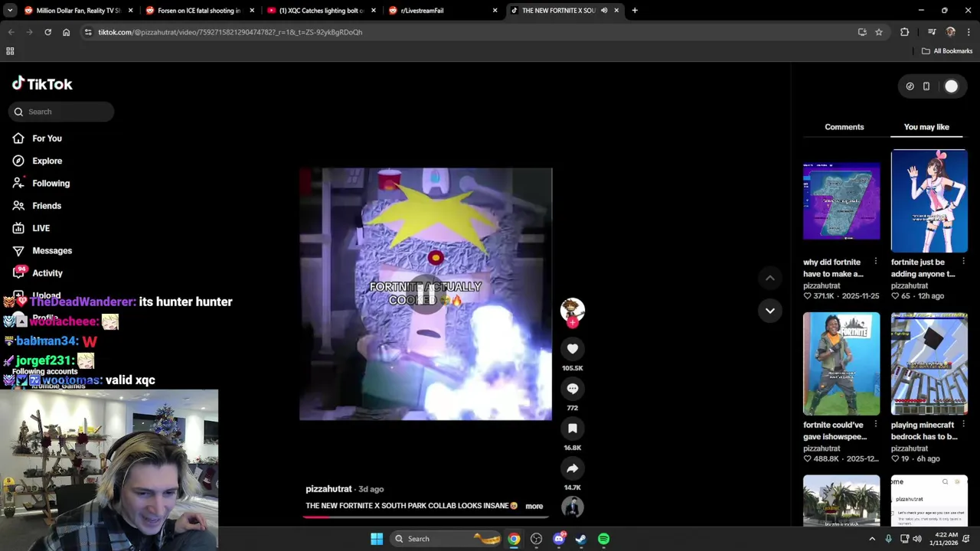
Task: Open the Chrome extensions puzzle icon
Action: click(904, 32)
